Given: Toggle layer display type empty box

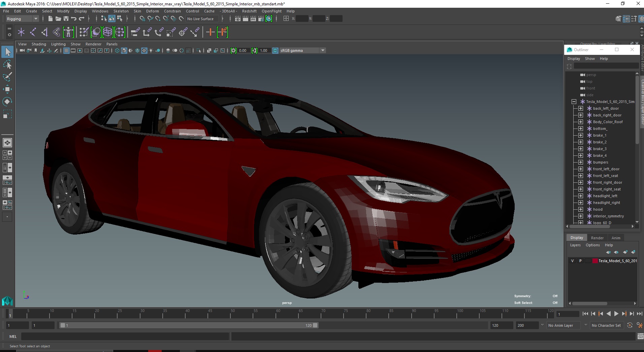Looking at the screenshot, I should 588,261.
